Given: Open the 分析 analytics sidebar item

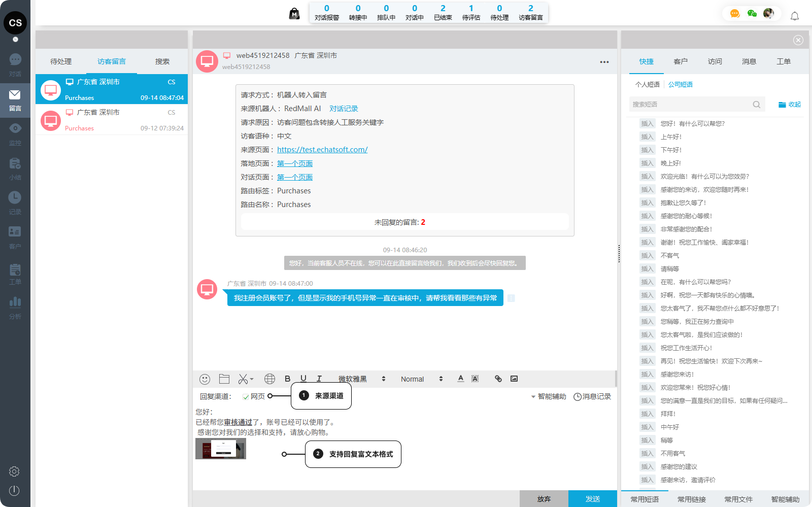Looking at the screenshot, I should click(15, 307).
